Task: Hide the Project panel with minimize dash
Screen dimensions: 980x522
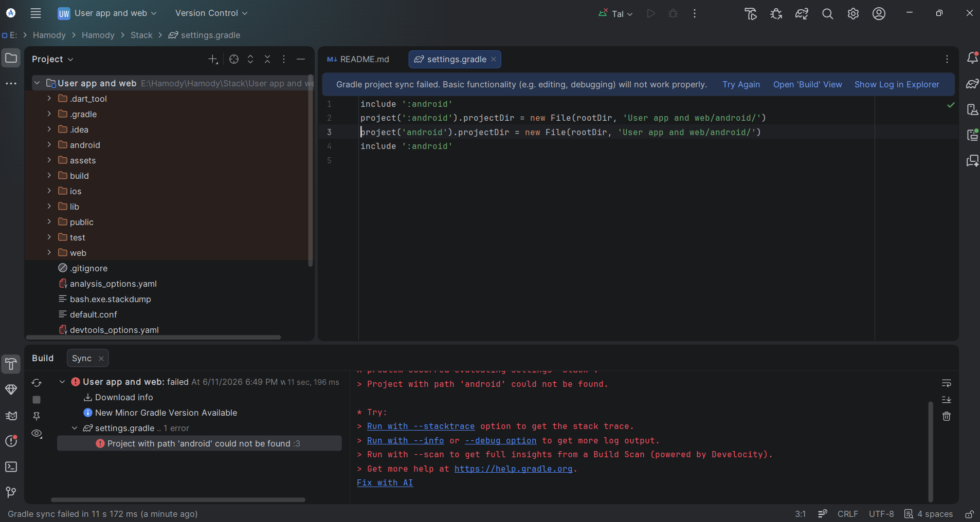Action: point(301,59)
